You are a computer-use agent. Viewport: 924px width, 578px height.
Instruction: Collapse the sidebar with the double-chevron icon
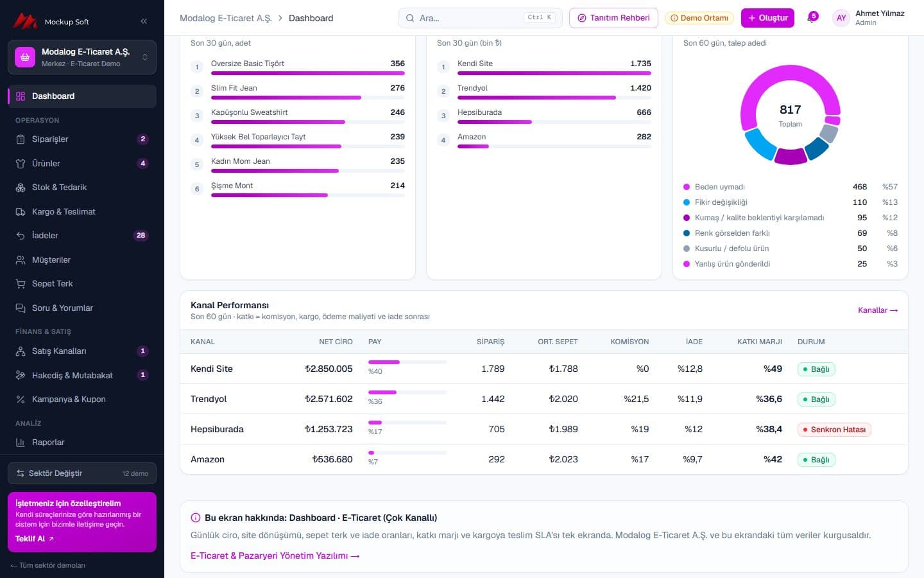coord(144,21)
